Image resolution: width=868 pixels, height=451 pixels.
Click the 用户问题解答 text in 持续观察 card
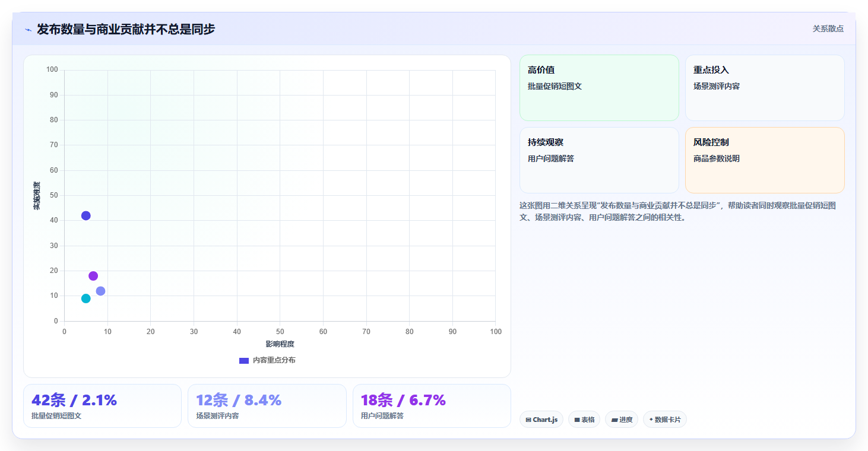551,158
